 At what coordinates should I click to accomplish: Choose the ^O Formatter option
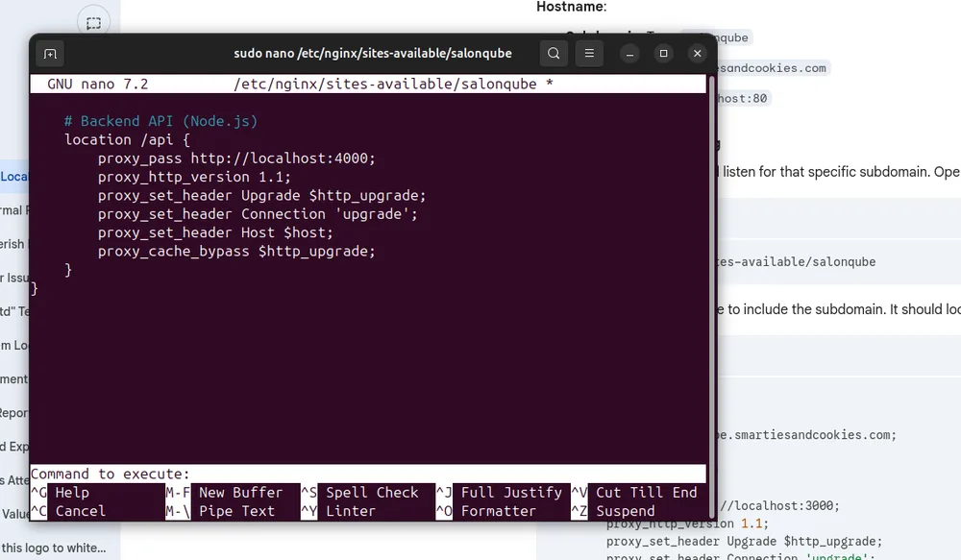pyautogui.click(x=486, y=511)
